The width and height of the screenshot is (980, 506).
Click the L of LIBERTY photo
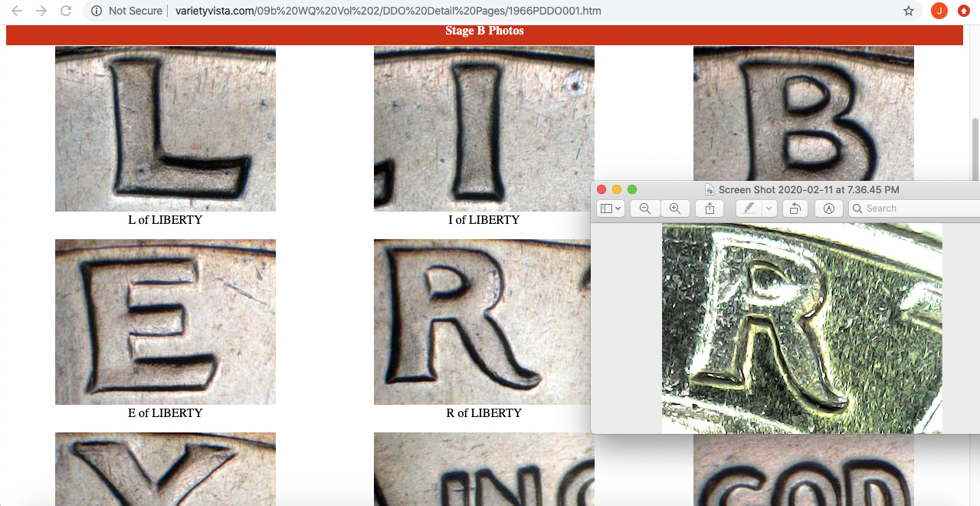(x=166, y=129)
